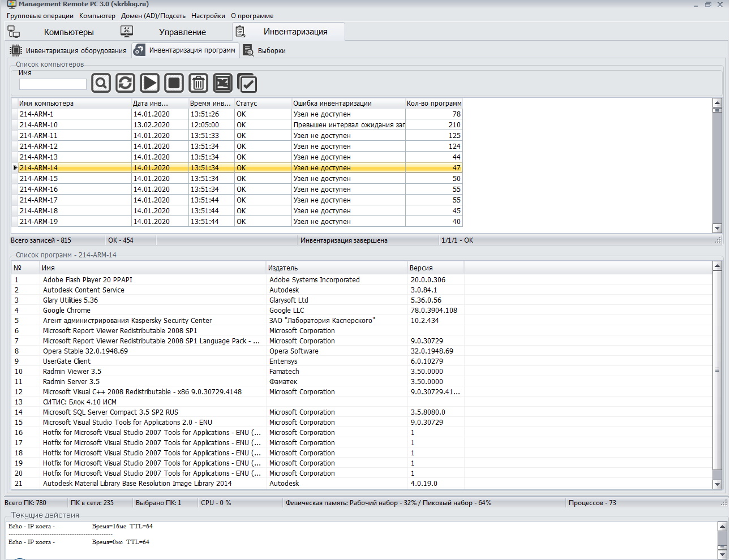The image size is (730, 560).
Task: Switch to Инвентаризация программ subtab
Action: click(186, 50)
